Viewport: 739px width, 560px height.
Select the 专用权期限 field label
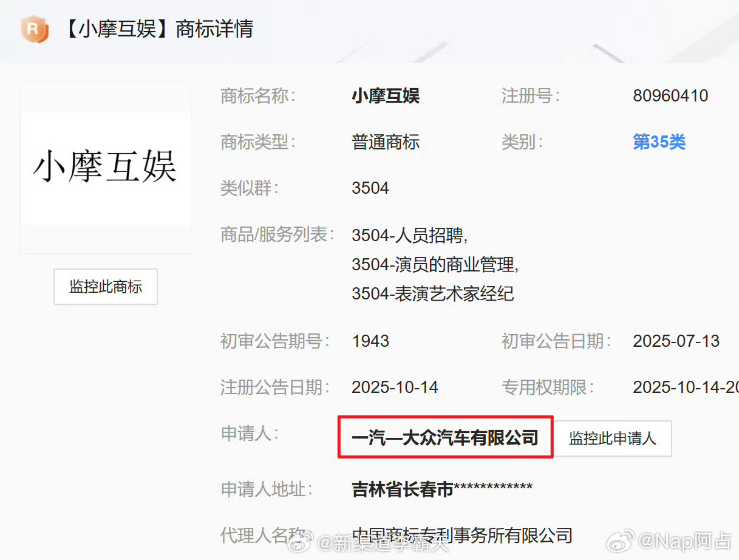(548, 387)
